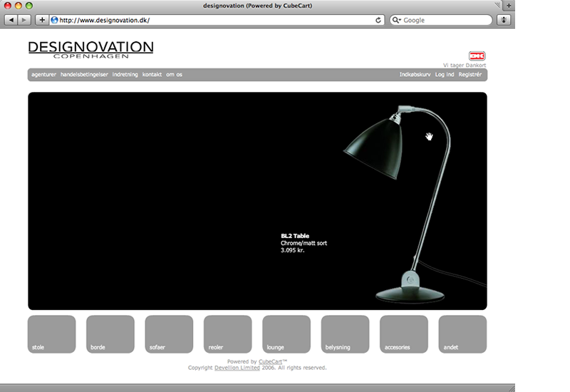Click the bug report icon in toolbar
Viewport: 570px width, 392px height.
pos(504,20)
